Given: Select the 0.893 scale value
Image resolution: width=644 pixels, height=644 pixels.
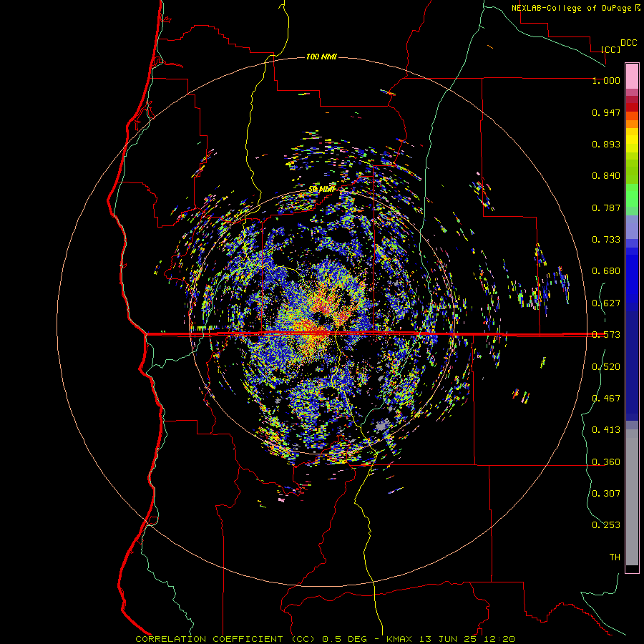Looking at the screenshot, I should click(x=606, y=144).
